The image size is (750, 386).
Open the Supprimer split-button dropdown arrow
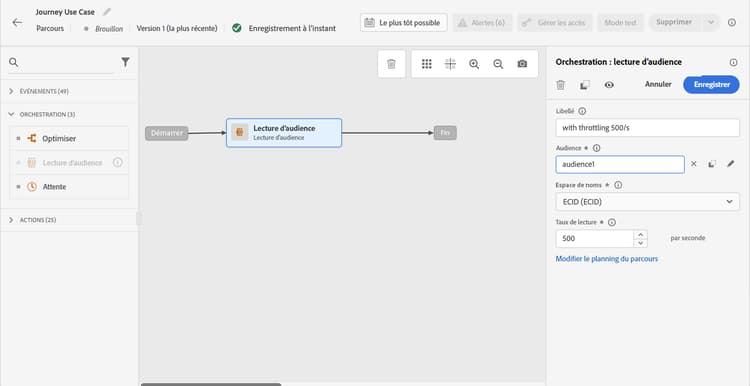tap(710, 22)
